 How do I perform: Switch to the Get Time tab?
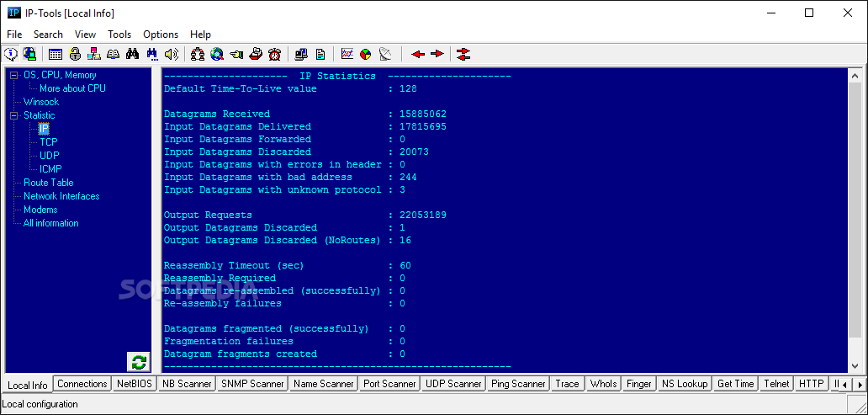pos(736,383)
